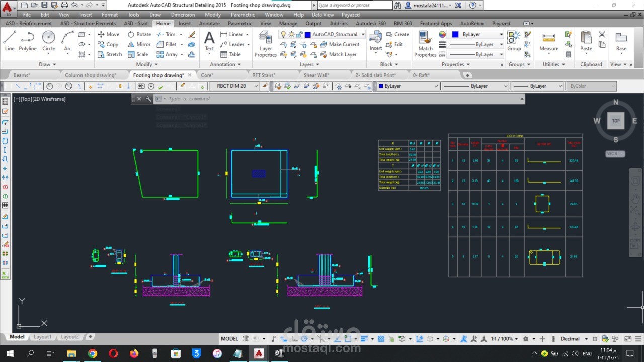Switch to Column shop drawing document tab

tap(91, 75)
